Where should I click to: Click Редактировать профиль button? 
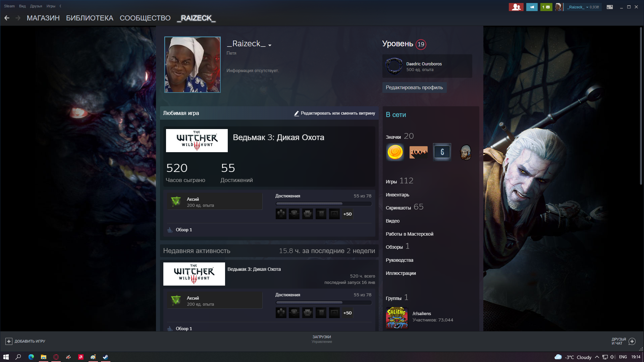(x=414, y=87)
